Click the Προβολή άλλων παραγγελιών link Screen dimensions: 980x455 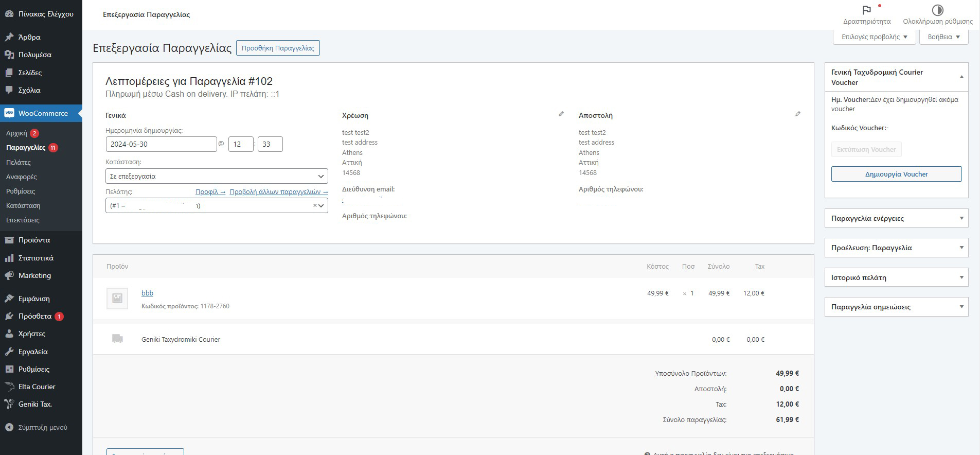(x=278, y=191)
